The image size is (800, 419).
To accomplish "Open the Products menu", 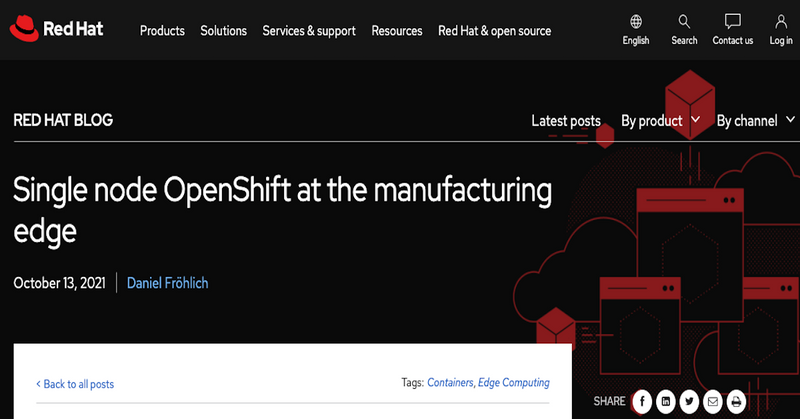I will (x=162, y=31).
